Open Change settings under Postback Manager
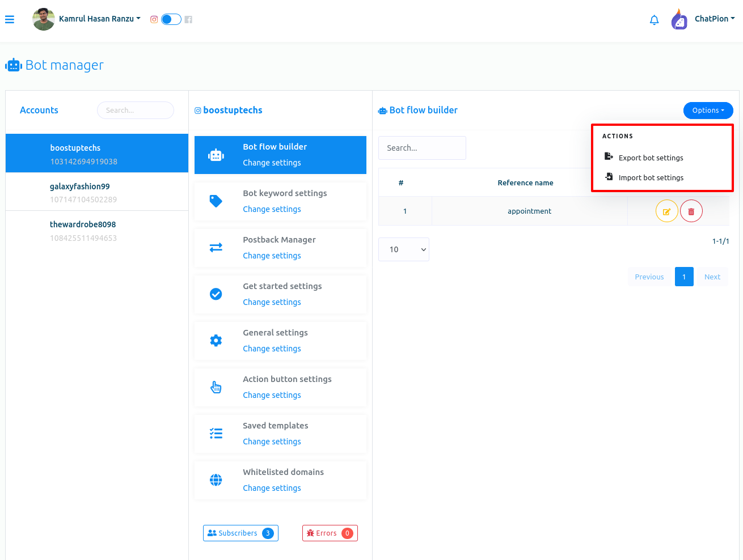 pyautogui.click(x=272, y=256)
